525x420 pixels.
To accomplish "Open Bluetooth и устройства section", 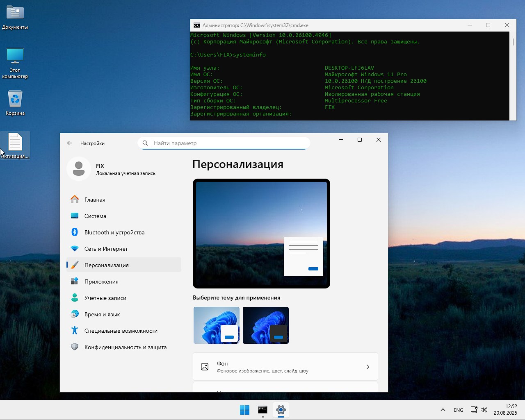I will (124, 232).
